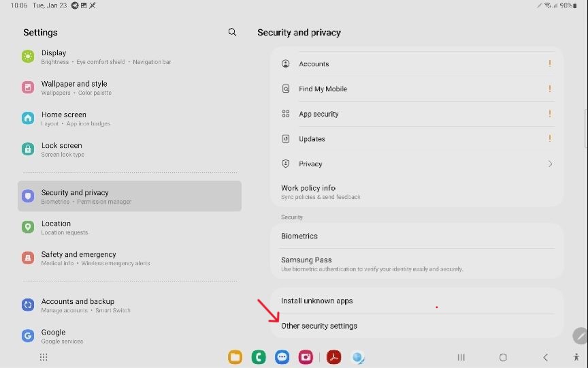
Task: Tap the Safety and emergency icon
Action: click(28, 258)
